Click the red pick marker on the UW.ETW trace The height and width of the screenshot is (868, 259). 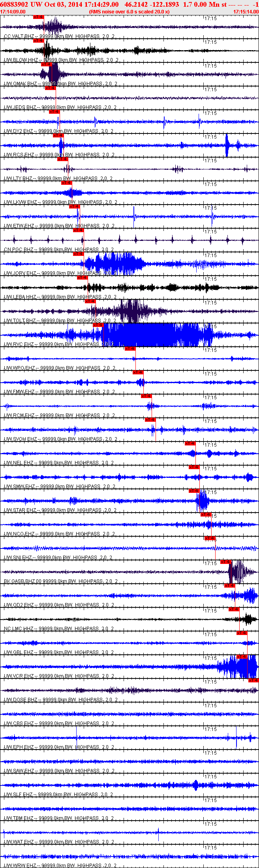pyautogui.click(x=74, y=207)
